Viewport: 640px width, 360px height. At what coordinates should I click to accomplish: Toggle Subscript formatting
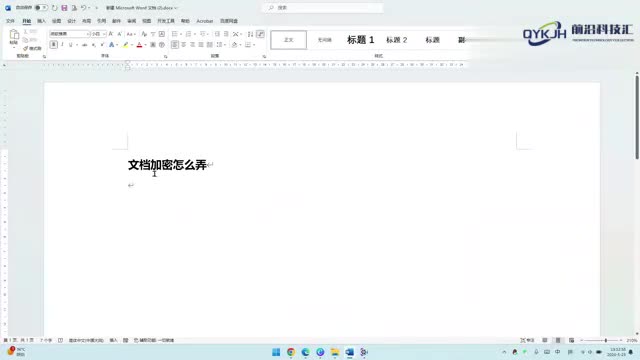93,44
